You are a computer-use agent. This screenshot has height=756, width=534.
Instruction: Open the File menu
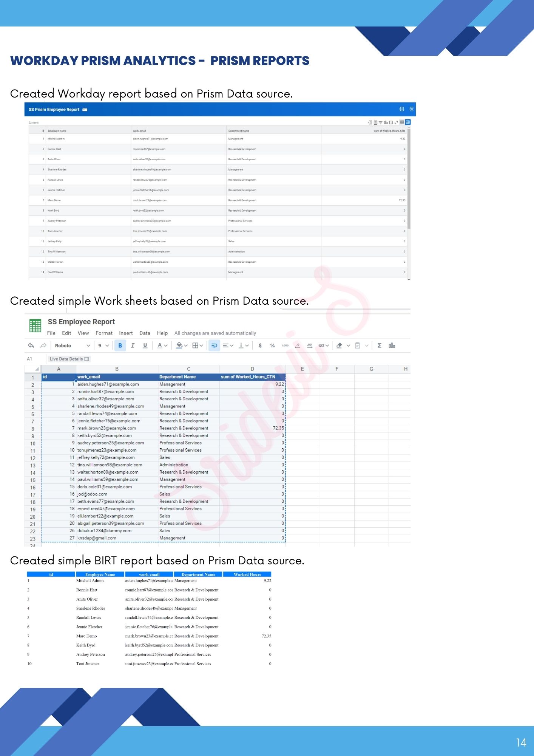click(51, 333)
